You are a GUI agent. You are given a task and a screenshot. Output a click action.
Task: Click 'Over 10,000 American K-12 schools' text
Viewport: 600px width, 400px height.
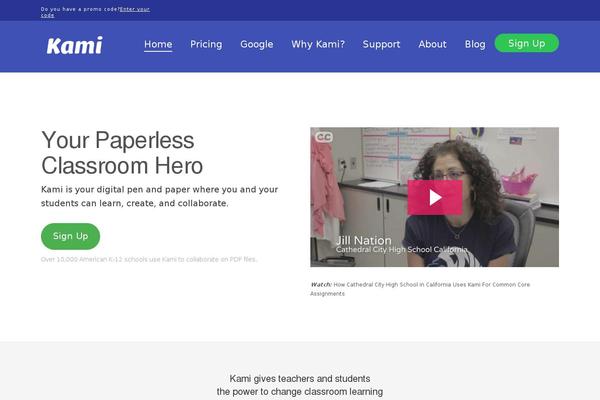(x=149, y=260)
